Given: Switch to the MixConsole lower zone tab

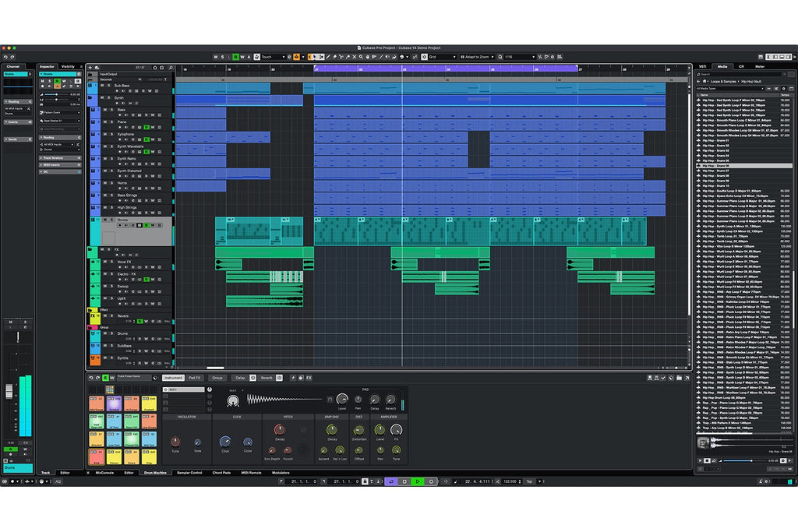Looking at the screenshot, I should 105,473.
